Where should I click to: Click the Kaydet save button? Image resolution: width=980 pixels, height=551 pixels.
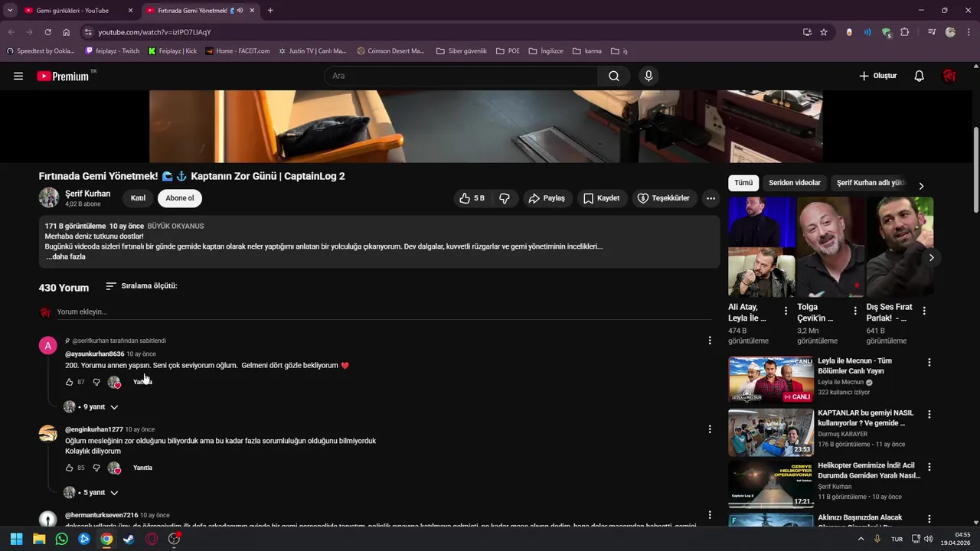tap(601, 198)
